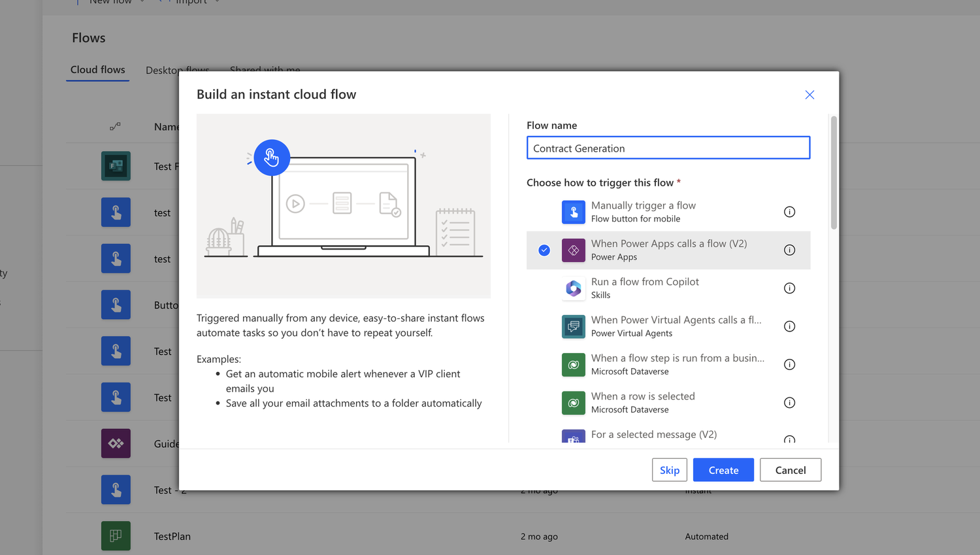The height and width of the screenshot is (555, 980).
Task: Click the blue checkmark on the Power Apps trigger
Action: (x=544, y=250)
